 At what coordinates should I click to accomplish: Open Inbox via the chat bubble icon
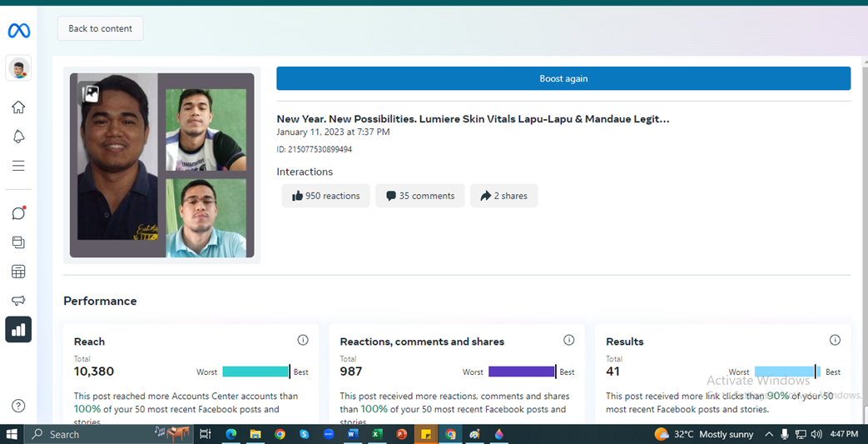tap(19, 213)
